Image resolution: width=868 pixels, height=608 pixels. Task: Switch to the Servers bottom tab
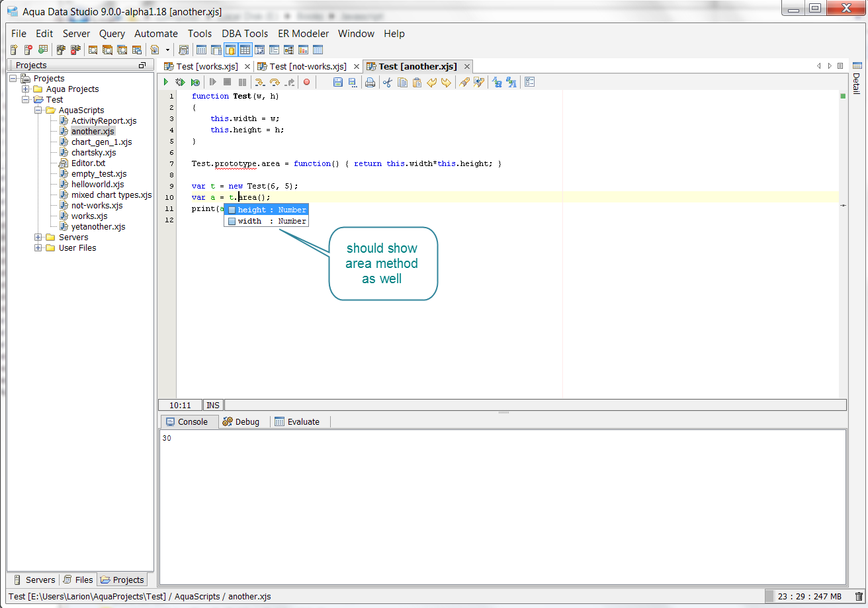tap(34, 580)
